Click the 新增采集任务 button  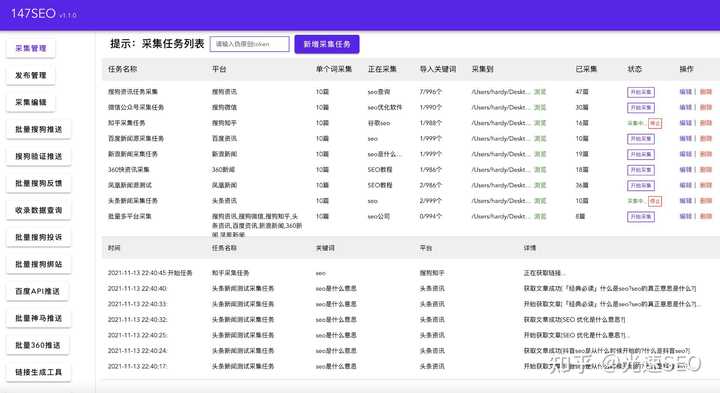pyautogui.click(x=327, y=44)
